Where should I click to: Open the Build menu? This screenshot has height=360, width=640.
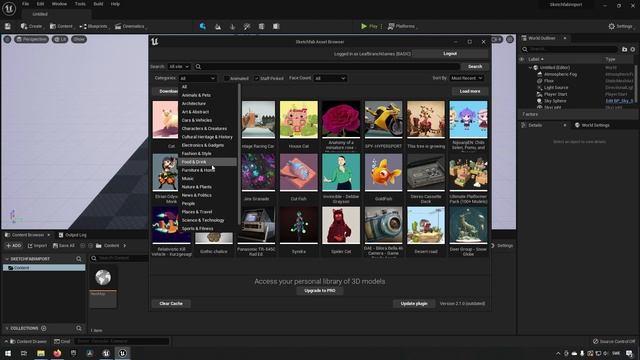[98, 4]
